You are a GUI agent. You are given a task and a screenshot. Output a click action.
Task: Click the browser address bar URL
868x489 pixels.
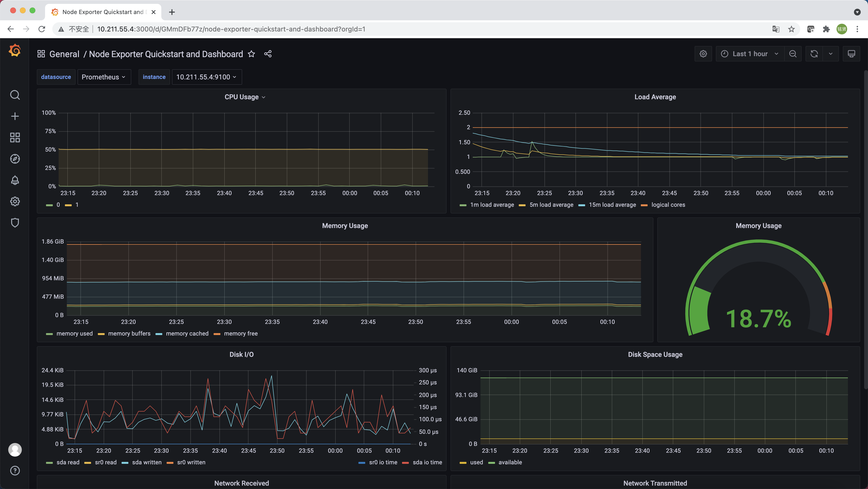click(x=231, y=29)
